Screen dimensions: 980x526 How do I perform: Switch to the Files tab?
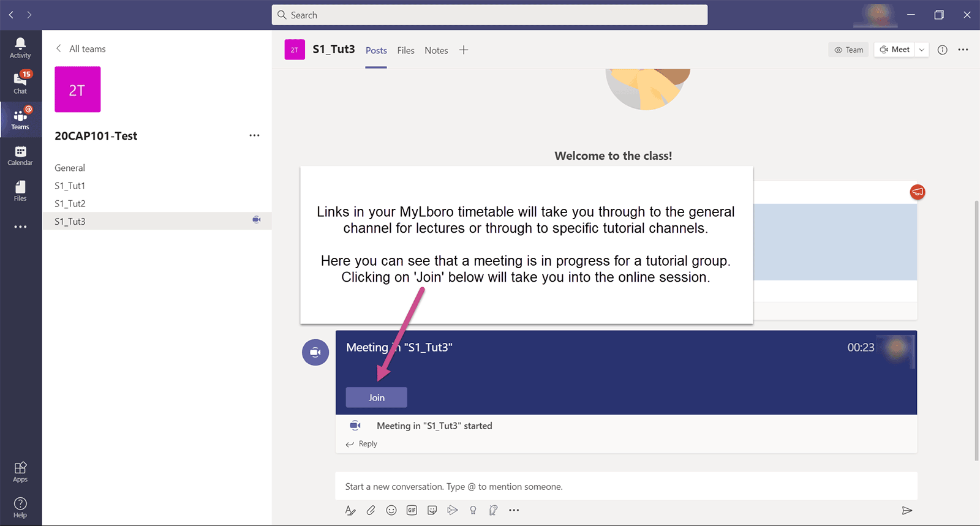coord(405,50)
